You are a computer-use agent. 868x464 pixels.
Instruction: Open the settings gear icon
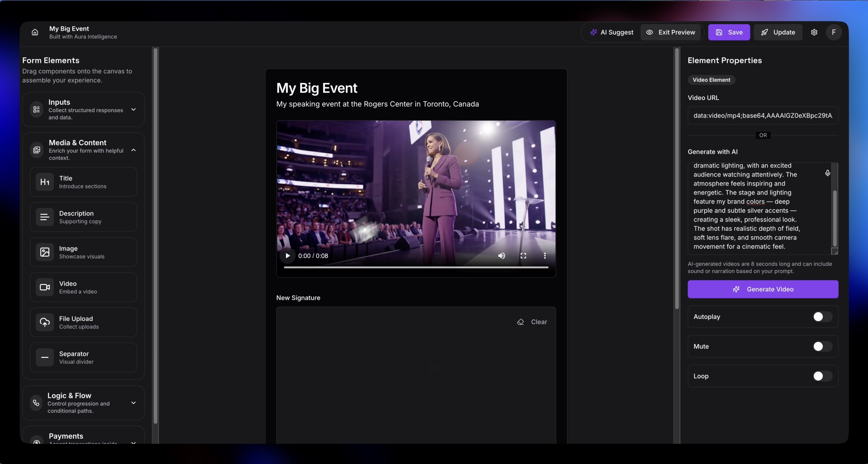click(814, 32)
